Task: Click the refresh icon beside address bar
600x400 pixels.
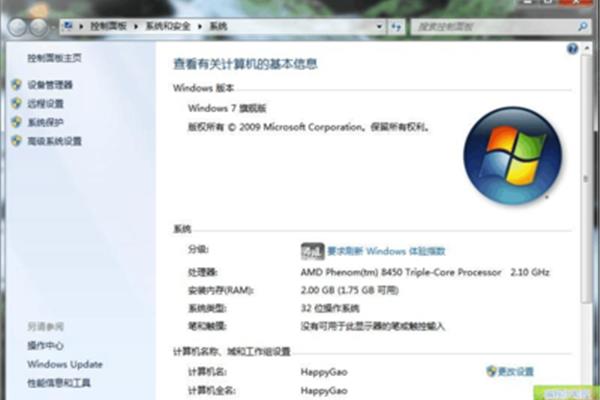Action: coord(396,27)
